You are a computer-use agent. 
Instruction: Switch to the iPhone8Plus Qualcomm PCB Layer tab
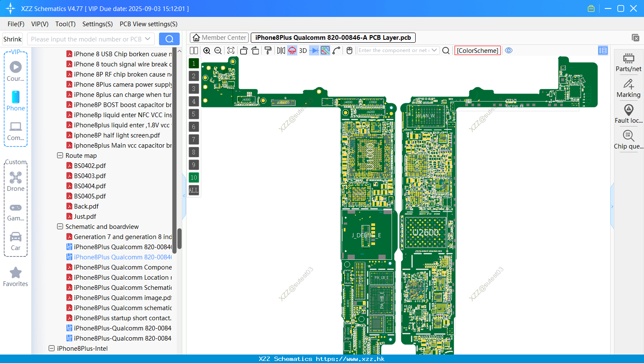click(333, 38)
